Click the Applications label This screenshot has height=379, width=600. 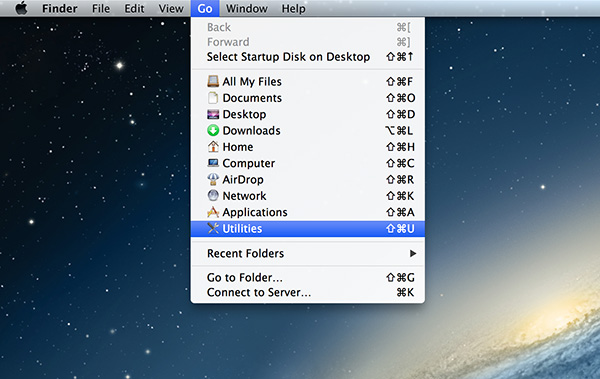tap(255, 212)
